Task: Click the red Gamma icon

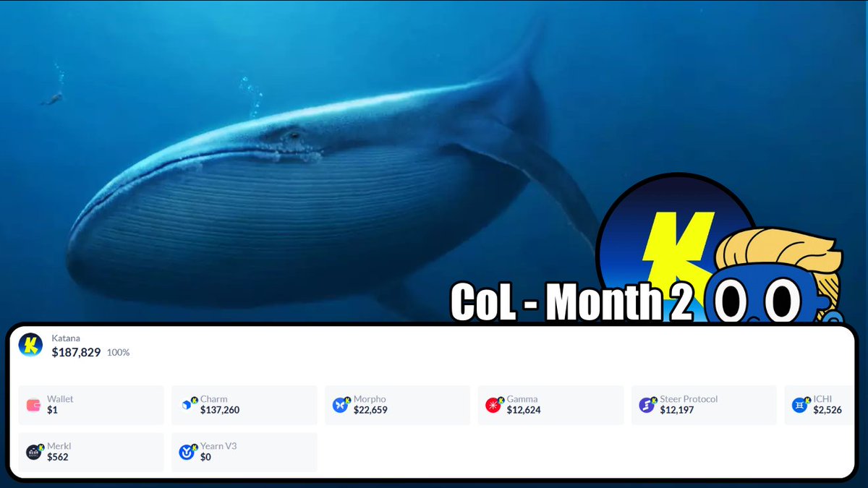Action: (495, 404)
